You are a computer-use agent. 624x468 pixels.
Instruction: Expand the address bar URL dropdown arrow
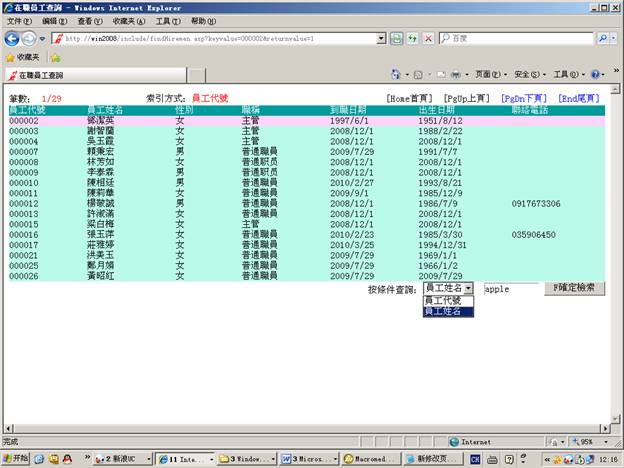point(381,38)
